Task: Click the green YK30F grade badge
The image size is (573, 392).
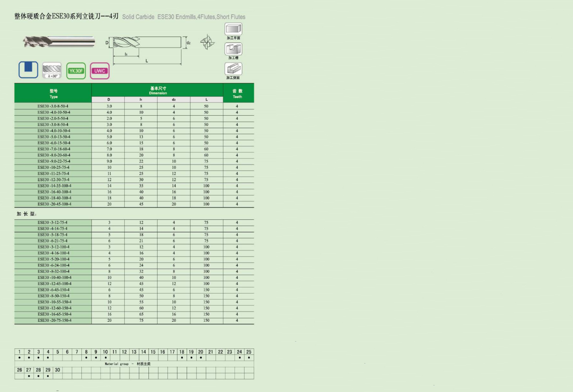Action: click(x=76, y=71)
